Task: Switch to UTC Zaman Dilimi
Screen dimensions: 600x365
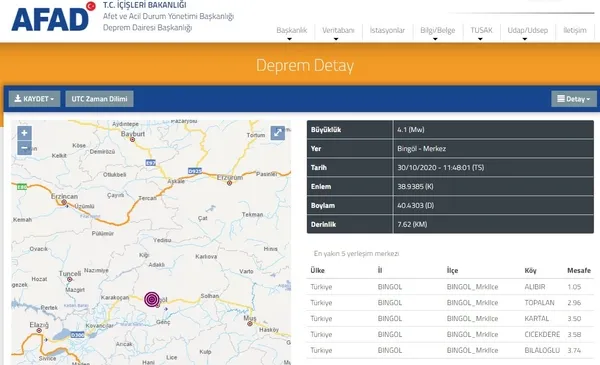Action: 99,99
